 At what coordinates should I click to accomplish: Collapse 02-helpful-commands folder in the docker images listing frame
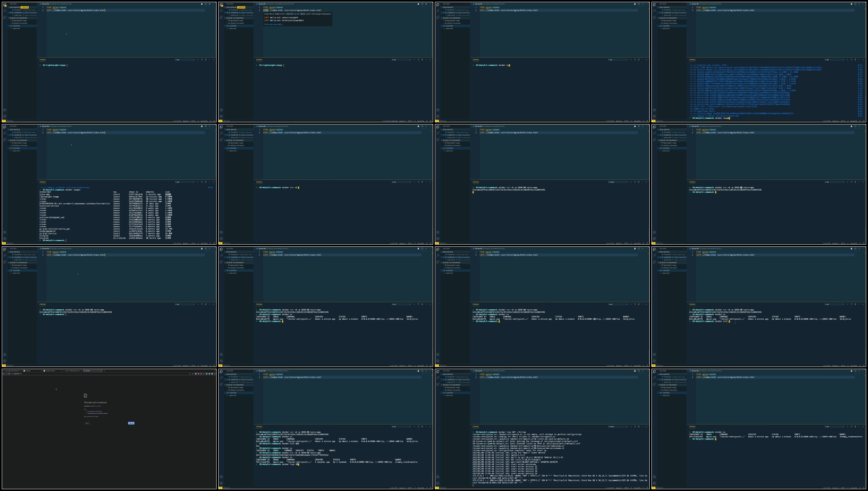point(19,146)
